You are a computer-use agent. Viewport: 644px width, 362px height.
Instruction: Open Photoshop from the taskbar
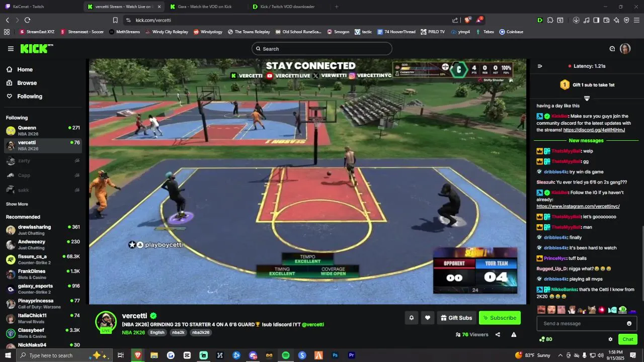point(335,355)
